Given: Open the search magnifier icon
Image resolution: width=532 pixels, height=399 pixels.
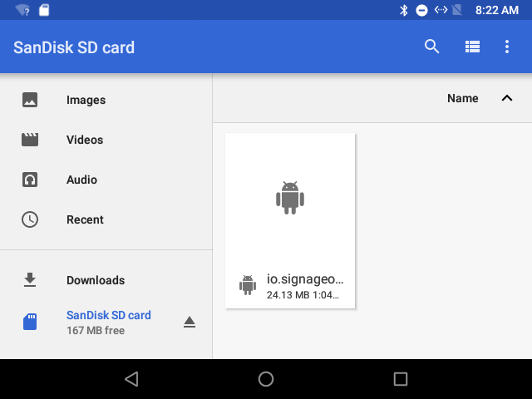Looking at the screenshot, I should click(431, 47).
